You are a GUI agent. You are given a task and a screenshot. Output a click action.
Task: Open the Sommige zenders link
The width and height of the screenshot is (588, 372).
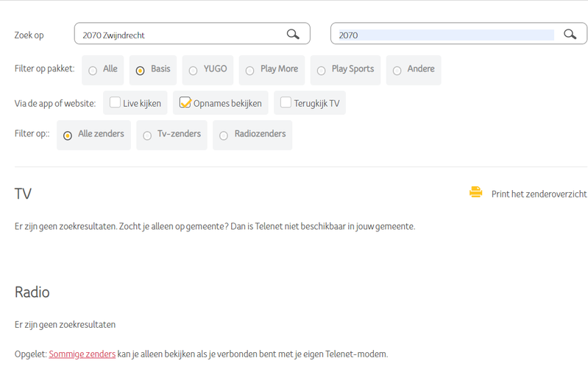pos(82,354)
